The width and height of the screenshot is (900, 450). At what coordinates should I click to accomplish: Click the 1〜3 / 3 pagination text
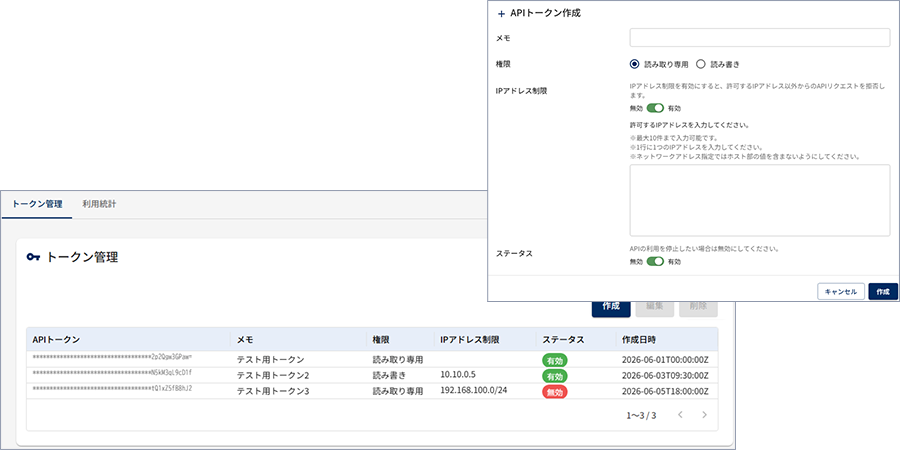(x=641, y=414)
